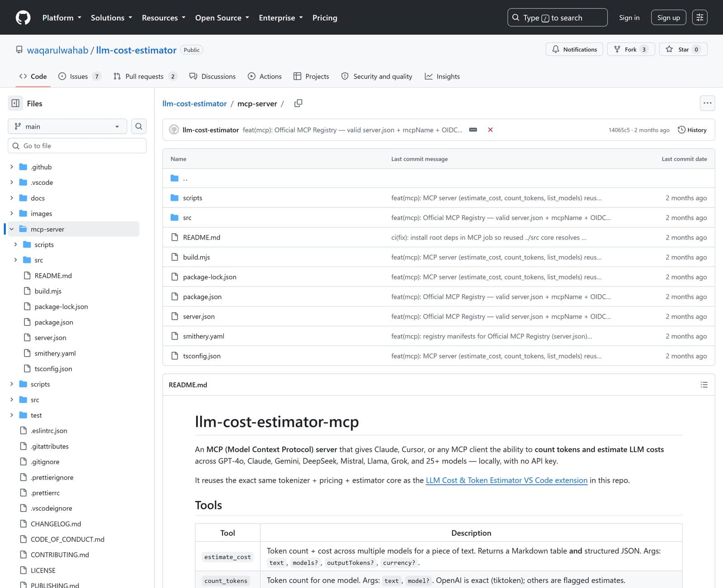Screen dimensions: 723x588
Task: Open commit hash 14065c5
Action: pyautogui.click(x=619, y=130)
